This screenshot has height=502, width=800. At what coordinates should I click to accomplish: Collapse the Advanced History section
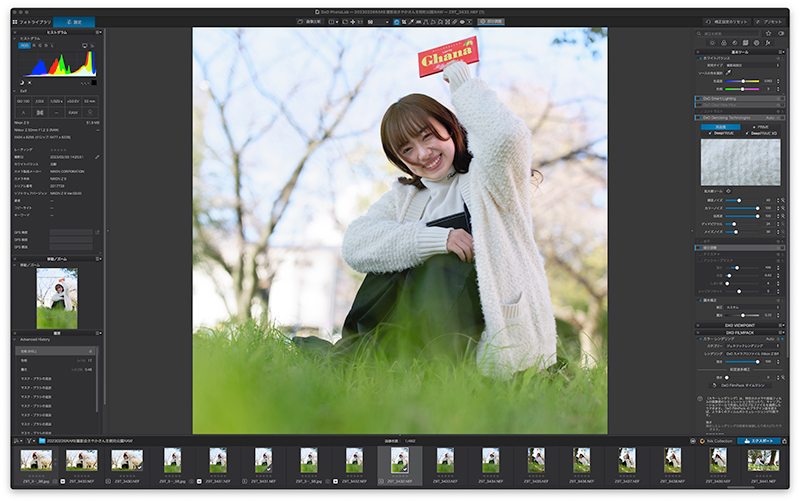(15, 339)
